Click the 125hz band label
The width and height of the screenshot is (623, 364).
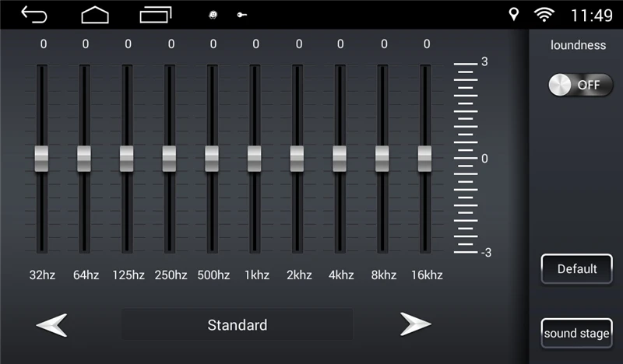[128, 275]
